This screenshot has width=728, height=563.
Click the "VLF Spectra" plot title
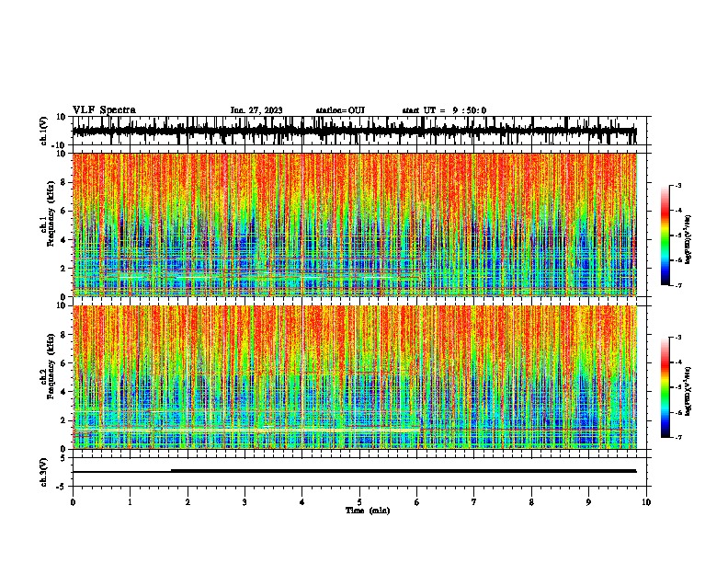click(x=104, y=110)
